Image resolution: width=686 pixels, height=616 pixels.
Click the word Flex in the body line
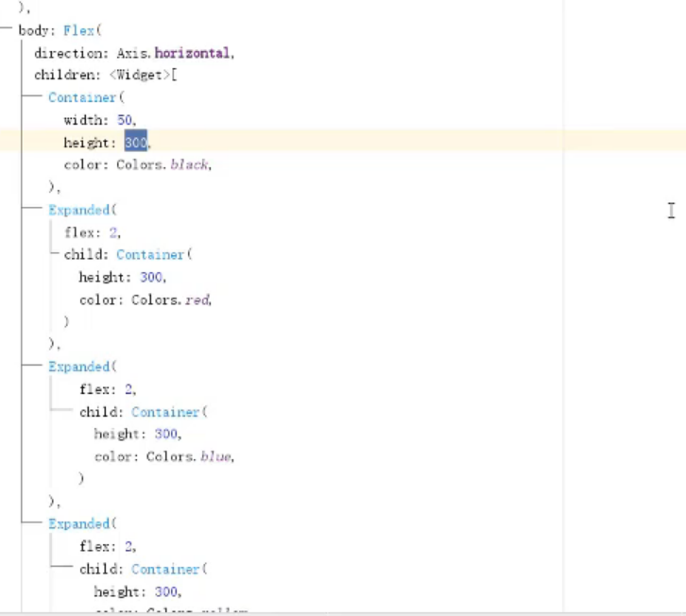(x=79, y=30)
